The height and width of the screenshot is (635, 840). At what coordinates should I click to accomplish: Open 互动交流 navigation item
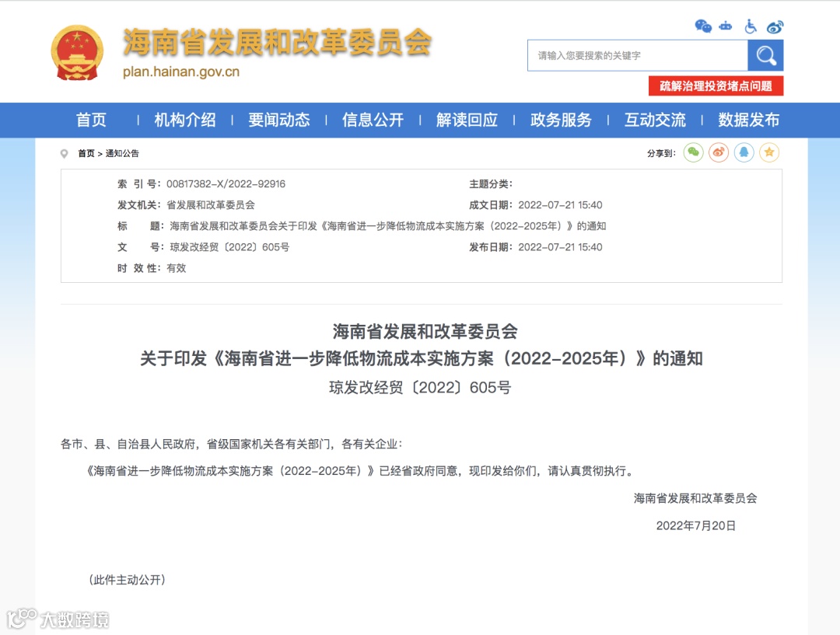(x=655, y=120)
